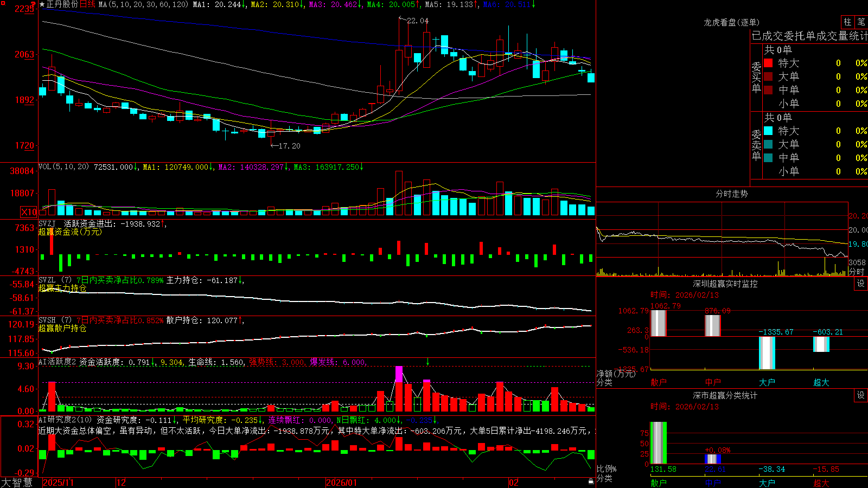Click the red question mark icon beside 2235
This screenshot has width=868, height=488.
point(34,5)
